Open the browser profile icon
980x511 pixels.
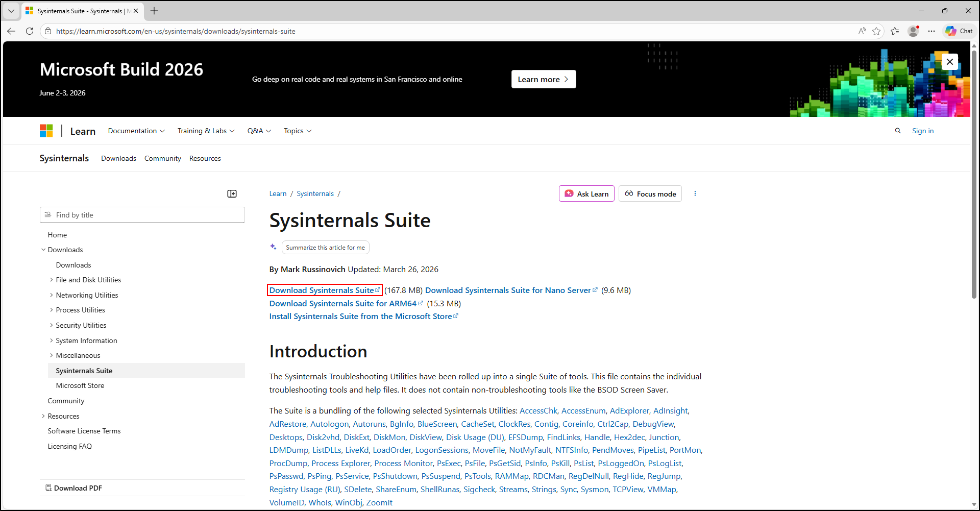(913, 31)
